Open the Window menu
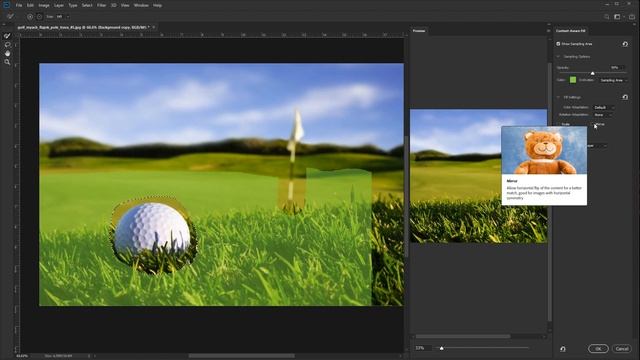 (141, 5)
